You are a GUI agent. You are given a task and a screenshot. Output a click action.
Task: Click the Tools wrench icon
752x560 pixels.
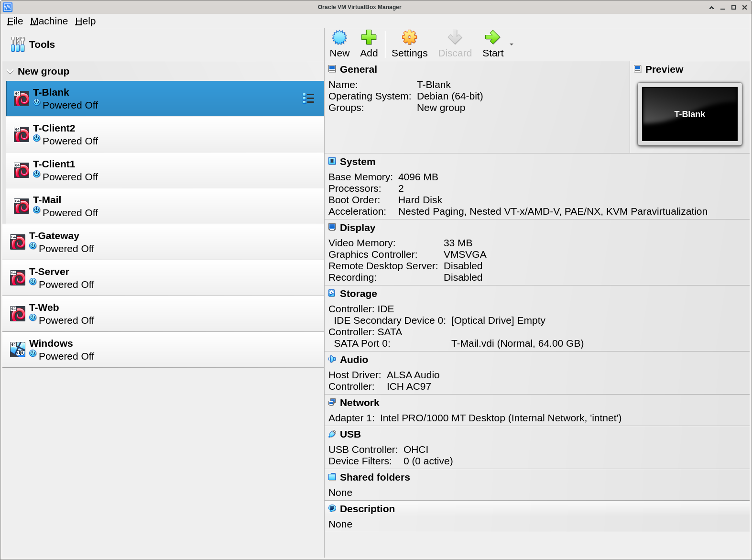point(18,44)
